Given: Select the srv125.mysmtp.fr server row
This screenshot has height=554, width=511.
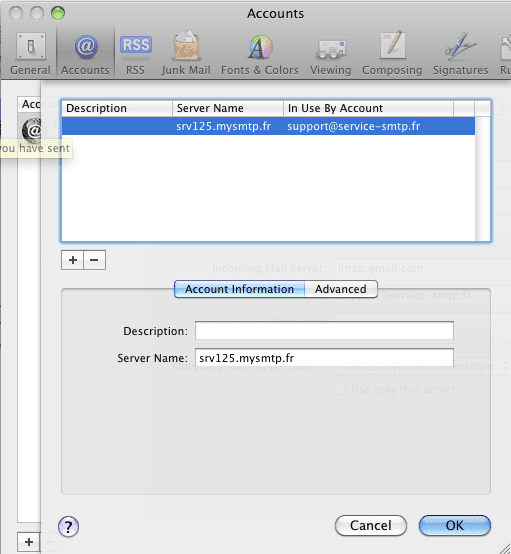Looking at the screenshot, I should click(x=268, y=126).
